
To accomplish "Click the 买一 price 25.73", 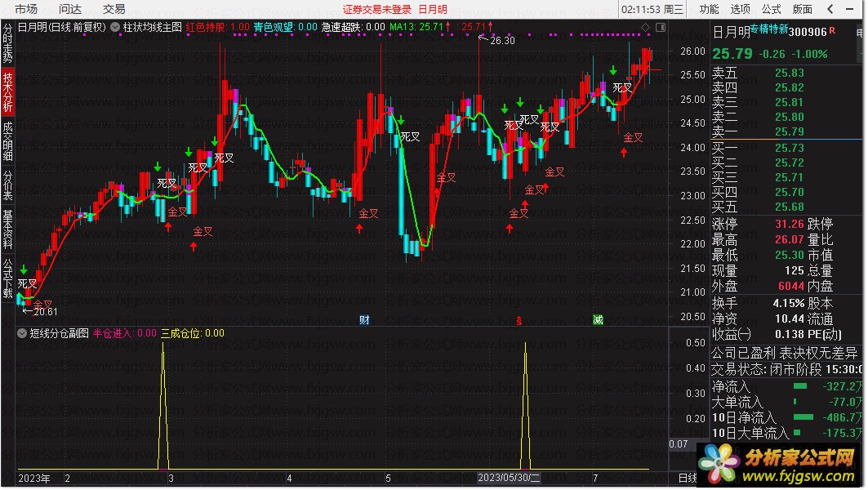I will tap(790, 148).
